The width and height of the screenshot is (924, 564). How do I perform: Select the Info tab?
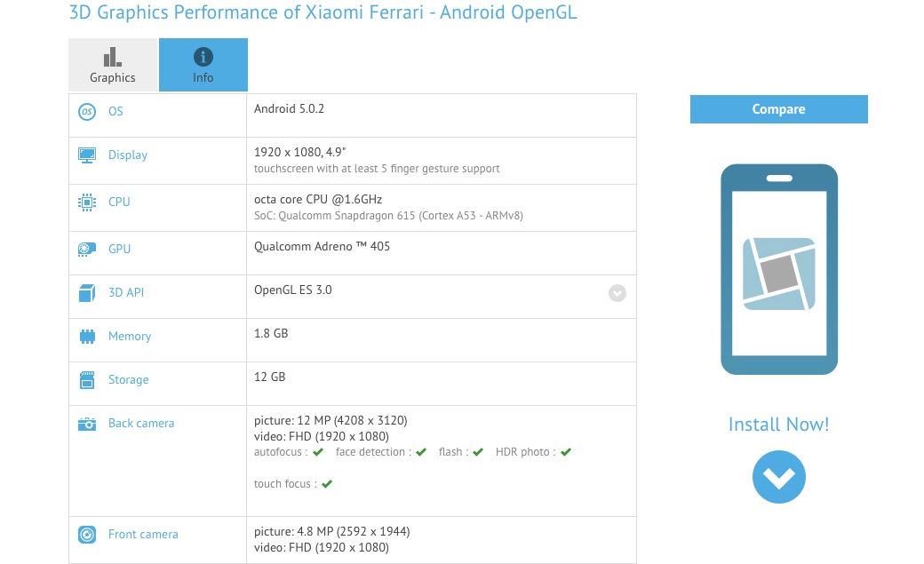click(x=203, y=65)
